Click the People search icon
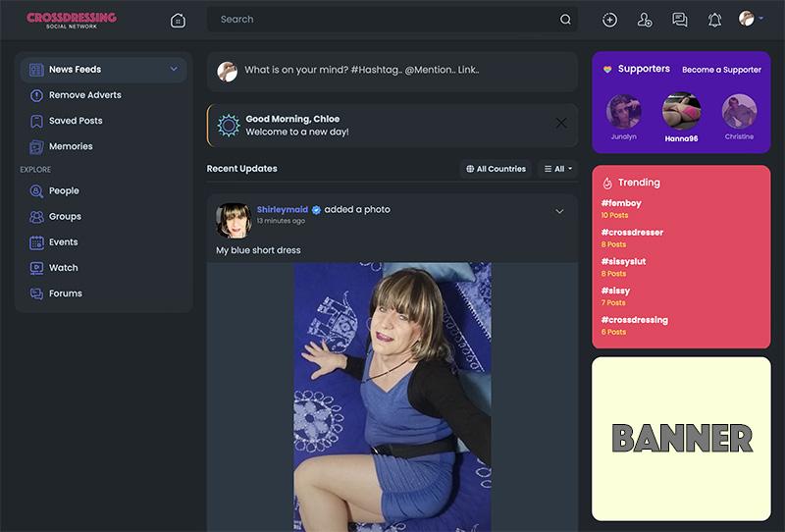Viewport: 785px width, 532px height. pos(36,190)
